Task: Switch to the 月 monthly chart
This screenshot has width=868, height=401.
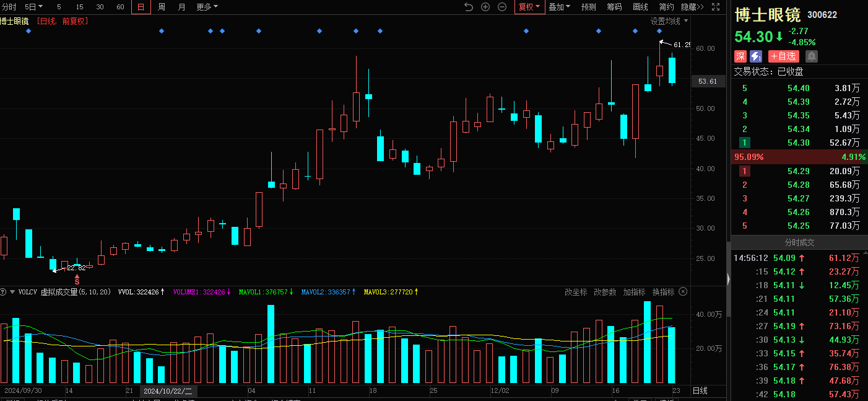Action: pyautogui.click(x=181, y=7)
